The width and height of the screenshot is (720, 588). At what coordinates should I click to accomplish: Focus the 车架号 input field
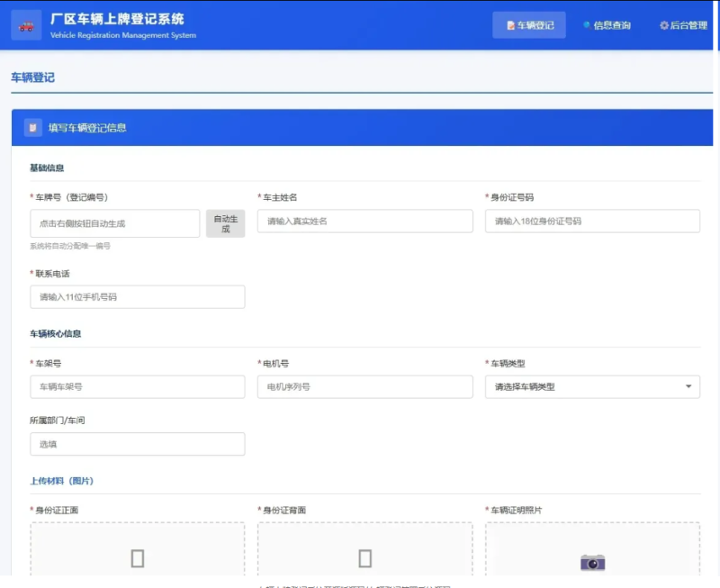click(x=138, y=387)
